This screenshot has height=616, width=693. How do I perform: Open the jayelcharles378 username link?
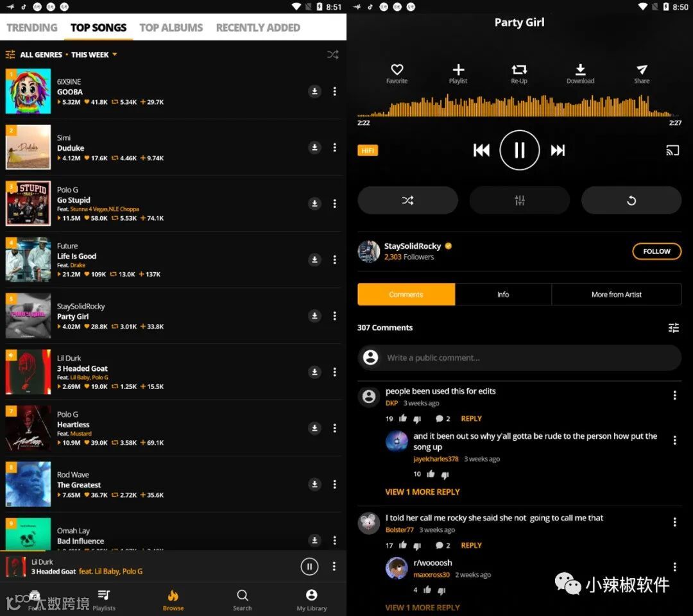(436, 459)
